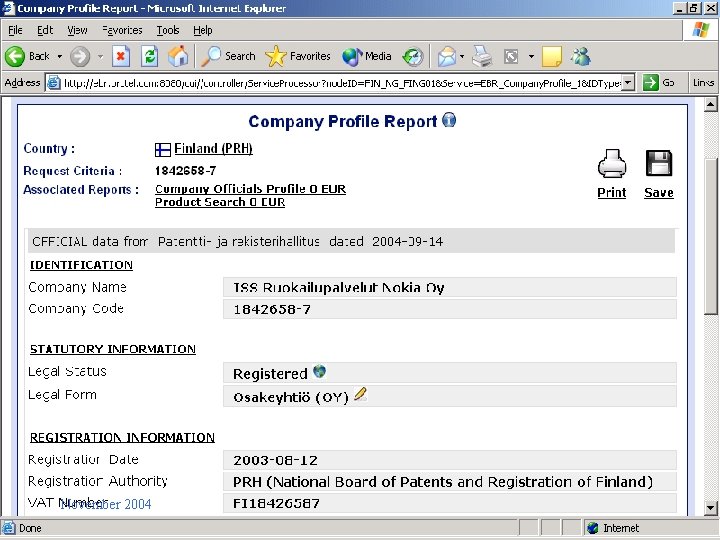Viewport: 720px width, 540px height.
Task: Expand the Edit button dropdown arrow
Action: [531, 57]
